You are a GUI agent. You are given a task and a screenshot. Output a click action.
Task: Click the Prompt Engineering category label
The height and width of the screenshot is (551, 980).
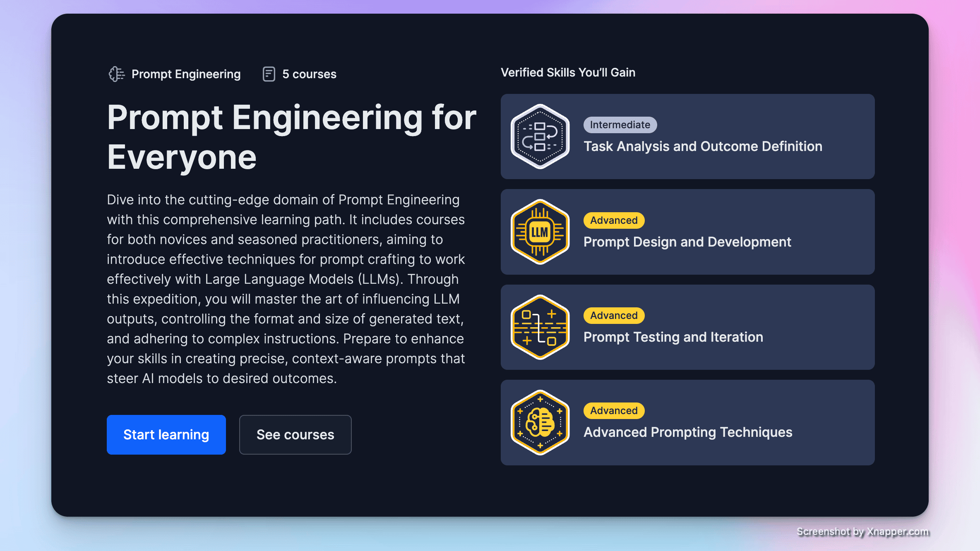186,74
